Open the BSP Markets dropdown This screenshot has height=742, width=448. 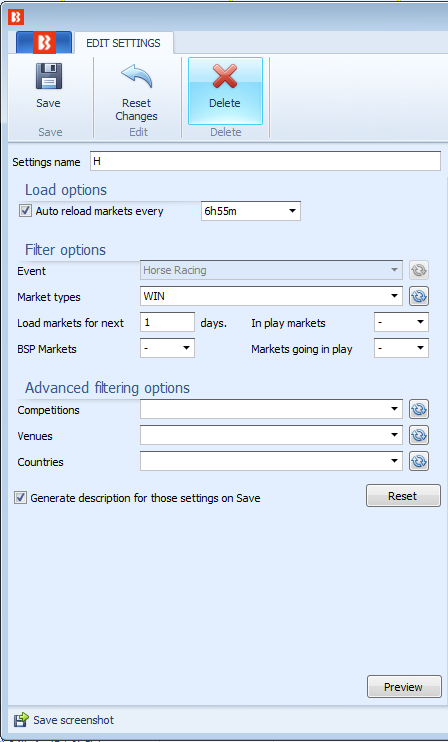tap(167, 348)
